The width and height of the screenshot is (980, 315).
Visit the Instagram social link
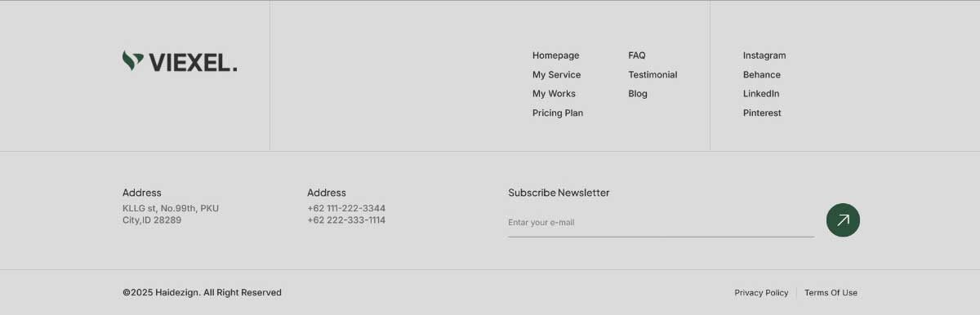click(764, 55)
